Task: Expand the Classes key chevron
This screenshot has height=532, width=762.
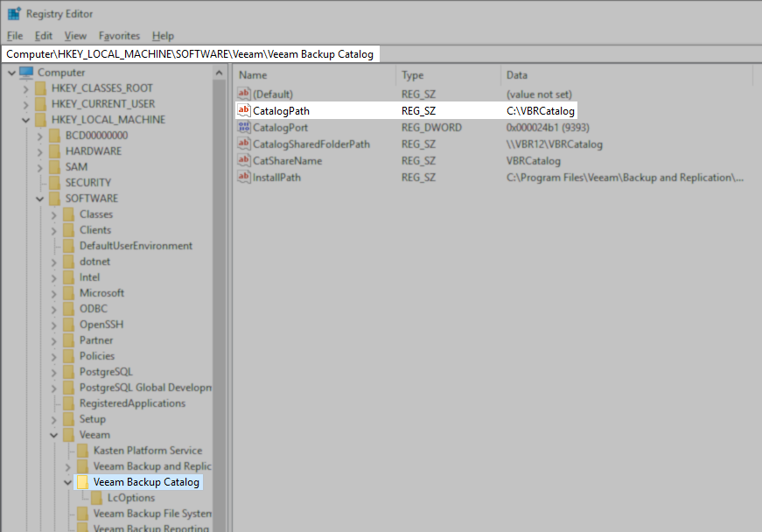Action: coord(54,214)
